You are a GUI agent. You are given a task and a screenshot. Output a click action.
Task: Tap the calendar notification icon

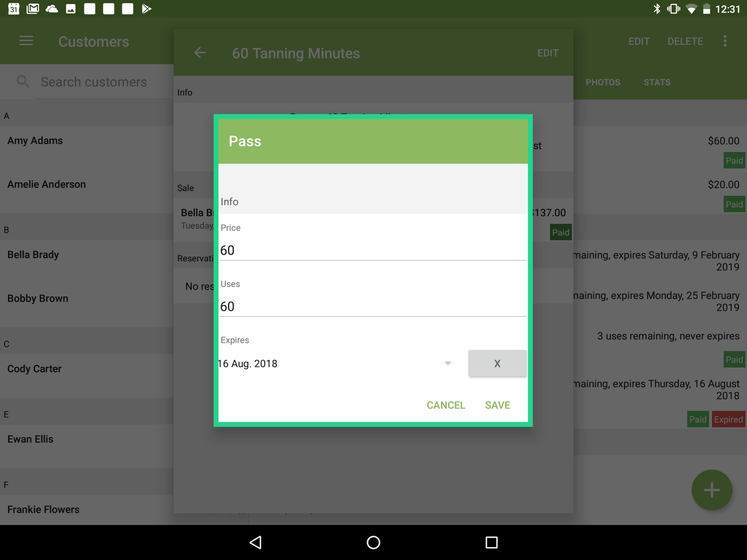click(x=14, y=9)
